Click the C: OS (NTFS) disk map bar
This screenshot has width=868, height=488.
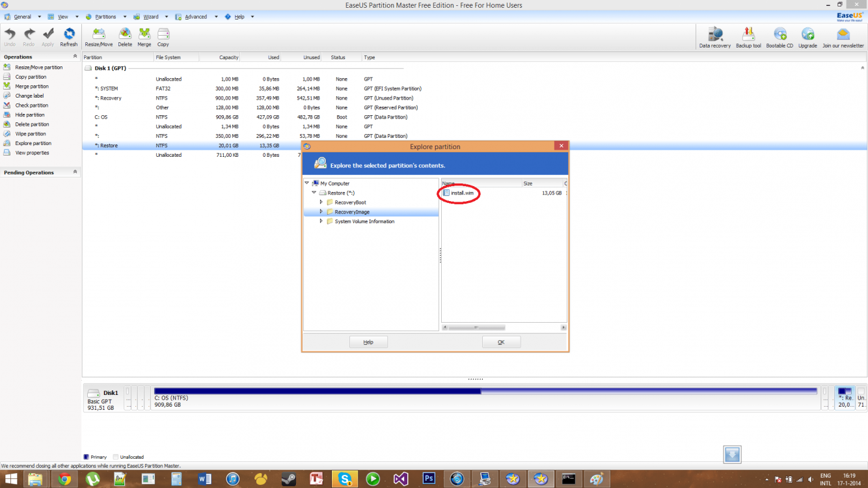click(485, 397)
